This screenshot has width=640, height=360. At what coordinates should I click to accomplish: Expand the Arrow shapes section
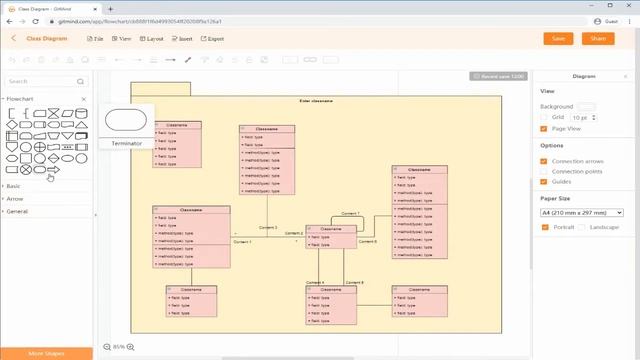(x=14, y=199)
